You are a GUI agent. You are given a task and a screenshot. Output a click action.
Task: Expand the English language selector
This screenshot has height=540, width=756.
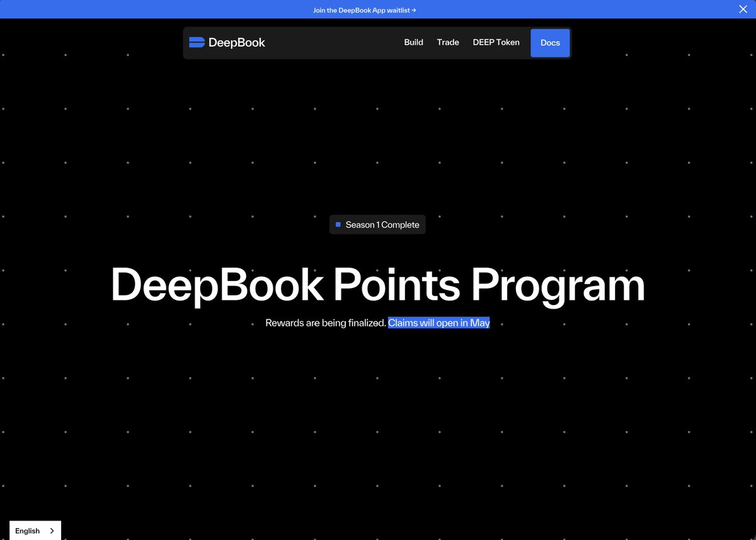[35, 531]
